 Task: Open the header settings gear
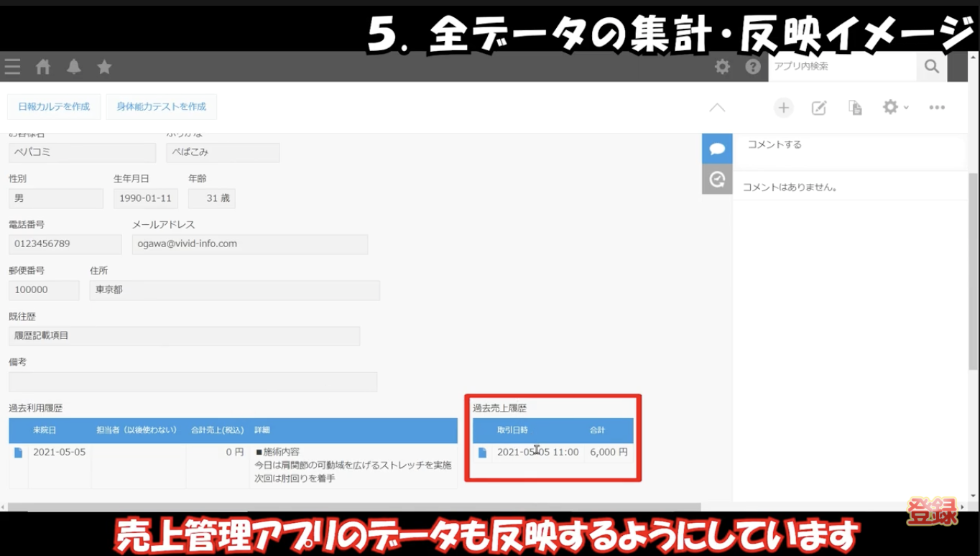[x=722, y=67]
